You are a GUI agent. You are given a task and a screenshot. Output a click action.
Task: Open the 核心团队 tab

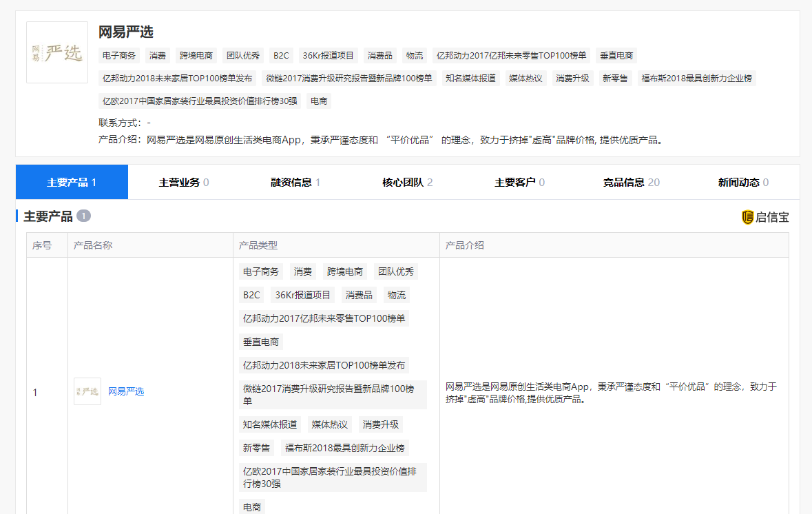tap(408, 182)
